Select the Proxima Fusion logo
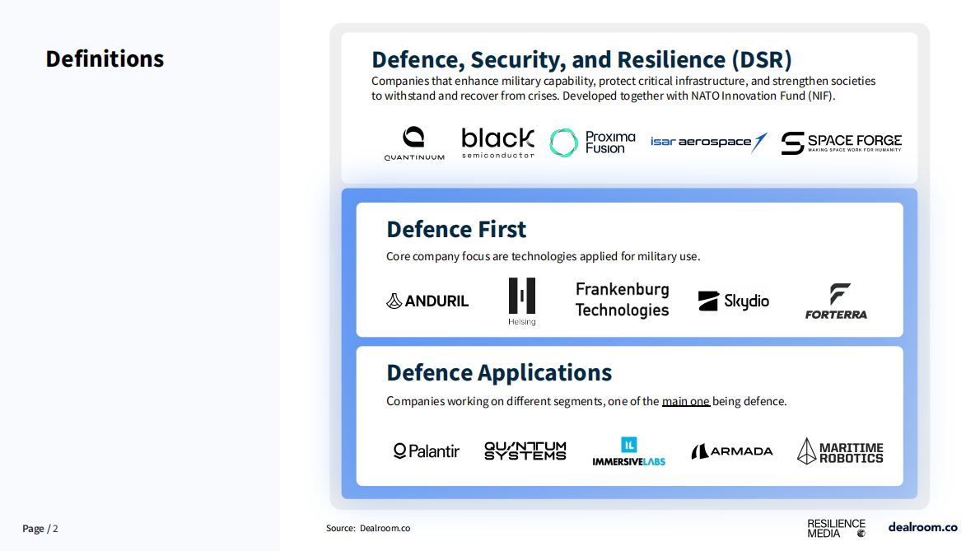The height and width of the screenshot is (551, 980). point(592,142)
